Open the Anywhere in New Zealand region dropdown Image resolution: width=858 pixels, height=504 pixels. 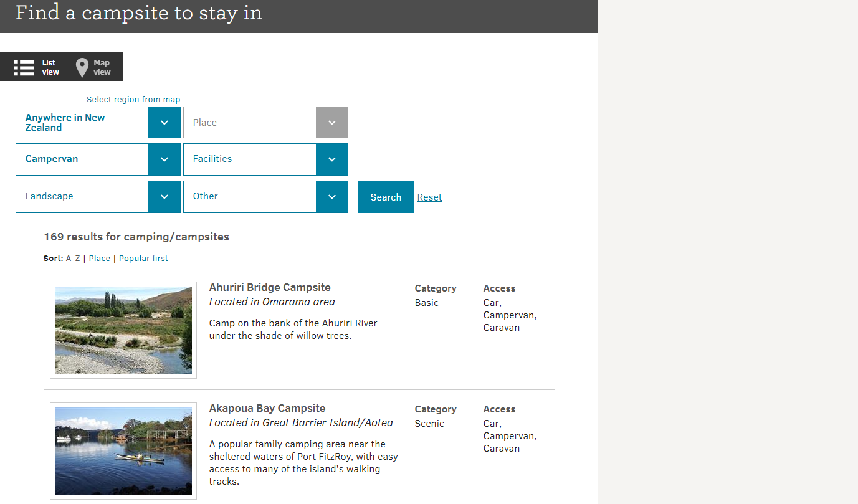click(x=98, y=122)
